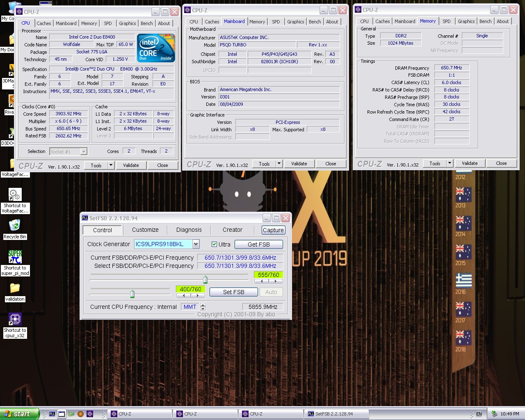Click the Capture button in SetFSB

click(x=273, y=230)
